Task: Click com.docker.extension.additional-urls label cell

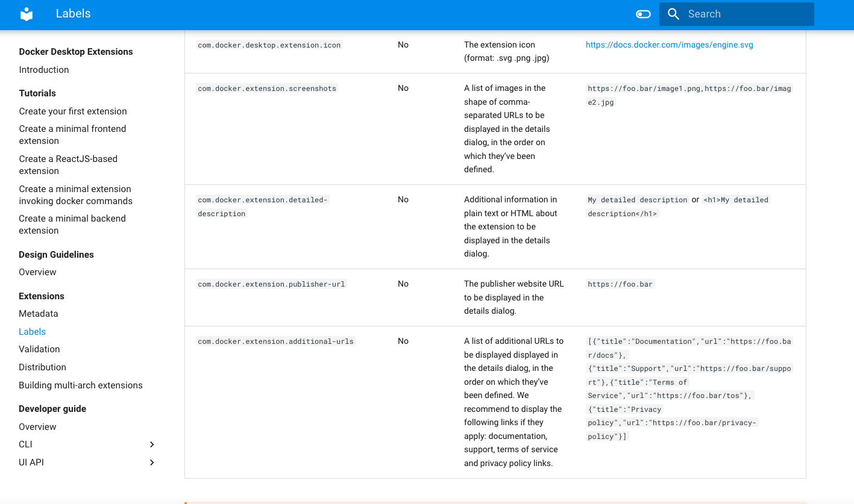Action: click(275, 341)
